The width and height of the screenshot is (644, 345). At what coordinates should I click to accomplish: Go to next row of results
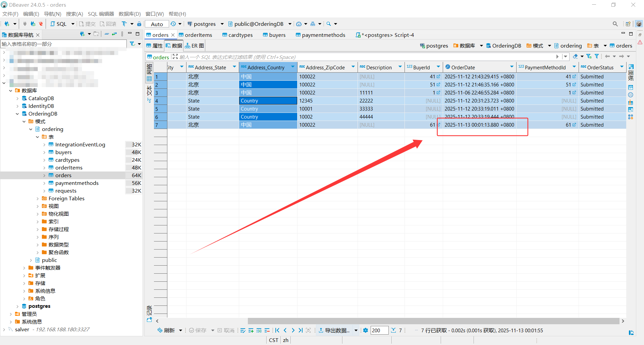[293, 330]
